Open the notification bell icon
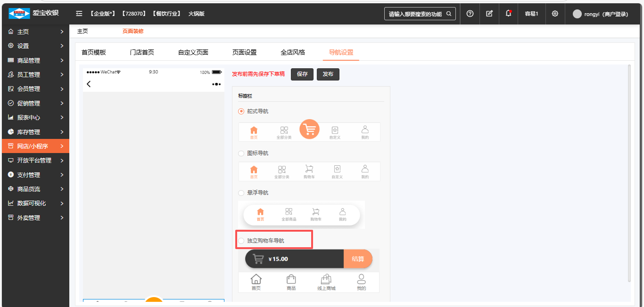 [508, 14]
